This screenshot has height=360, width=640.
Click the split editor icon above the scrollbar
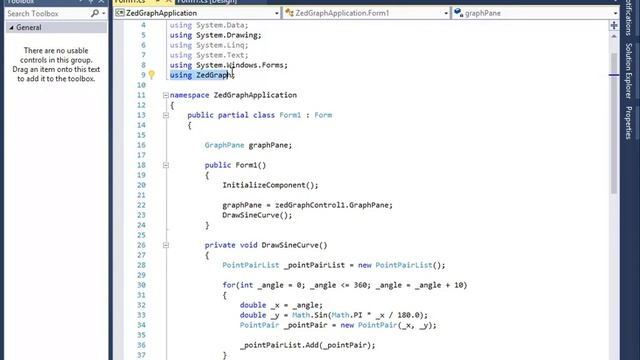614,26
